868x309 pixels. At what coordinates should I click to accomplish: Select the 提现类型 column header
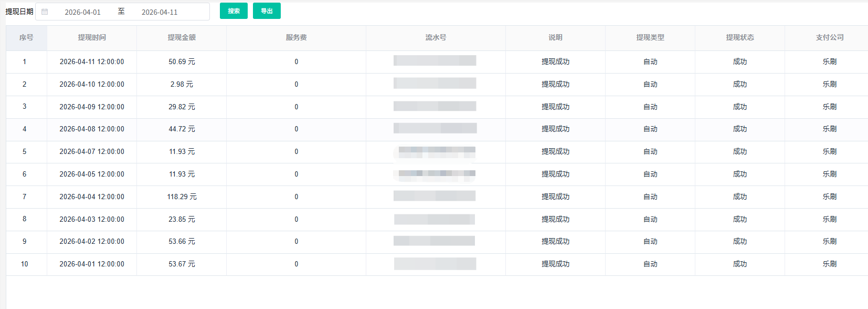pyautogui.click(x=650, y=37)
